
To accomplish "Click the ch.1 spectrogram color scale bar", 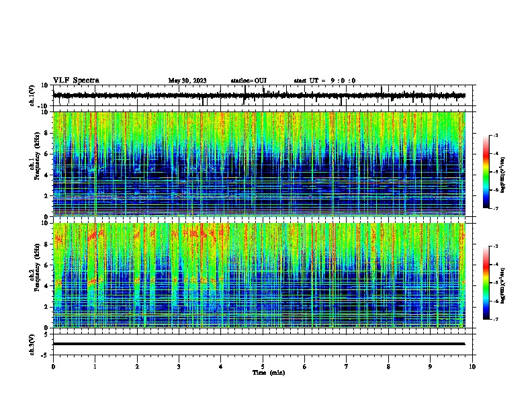I will click(x=486, y=172).
